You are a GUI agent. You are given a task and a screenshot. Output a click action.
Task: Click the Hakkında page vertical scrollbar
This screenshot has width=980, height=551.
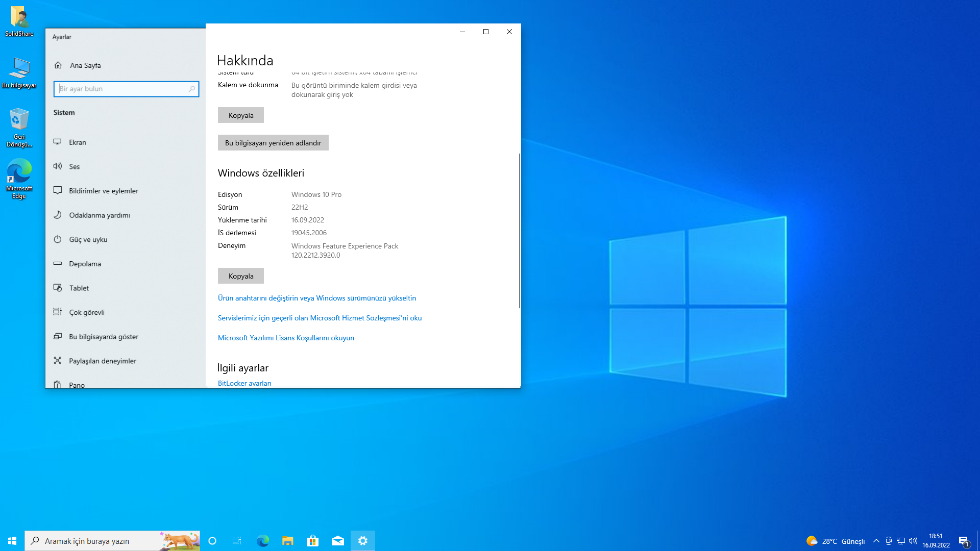[520, 231]
